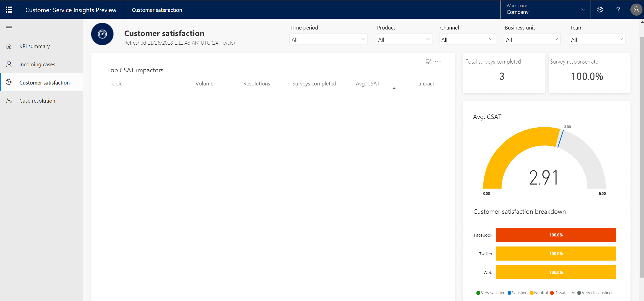This screenshot has width=644, height=301.
Task: Expand the Time period dropdown
Action: pos(328,39)
